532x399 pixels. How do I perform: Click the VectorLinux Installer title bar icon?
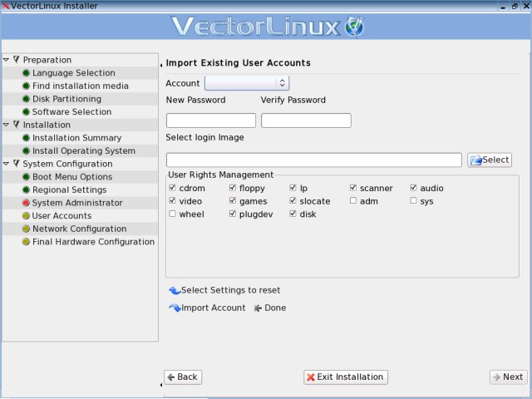[x=6, y=6]
